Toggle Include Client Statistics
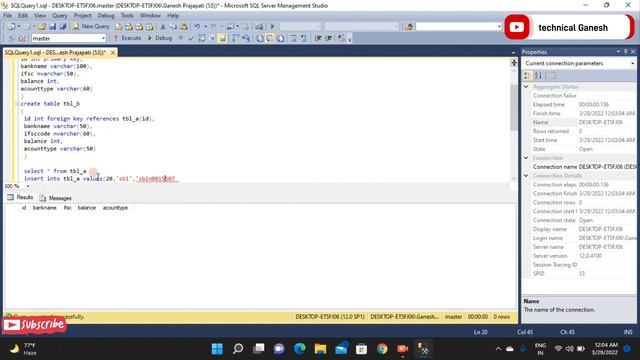This screenshot has height=360, width=640. coord(246,38)
